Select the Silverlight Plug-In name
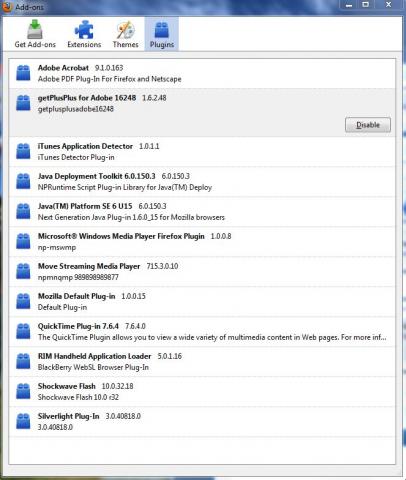The width and height of the screenshot is (406, 480). click(x=69, y=416)
